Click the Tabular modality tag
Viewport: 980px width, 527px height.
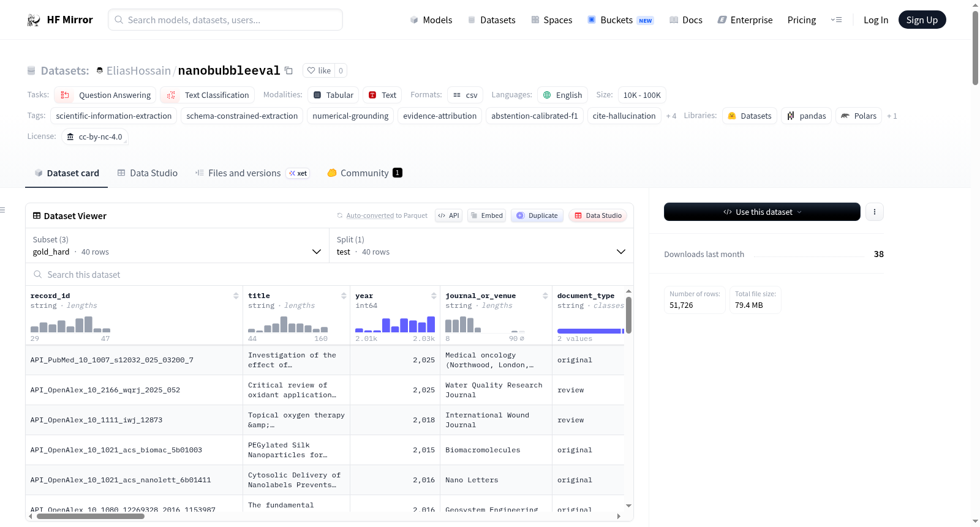(x=333, y=95)
